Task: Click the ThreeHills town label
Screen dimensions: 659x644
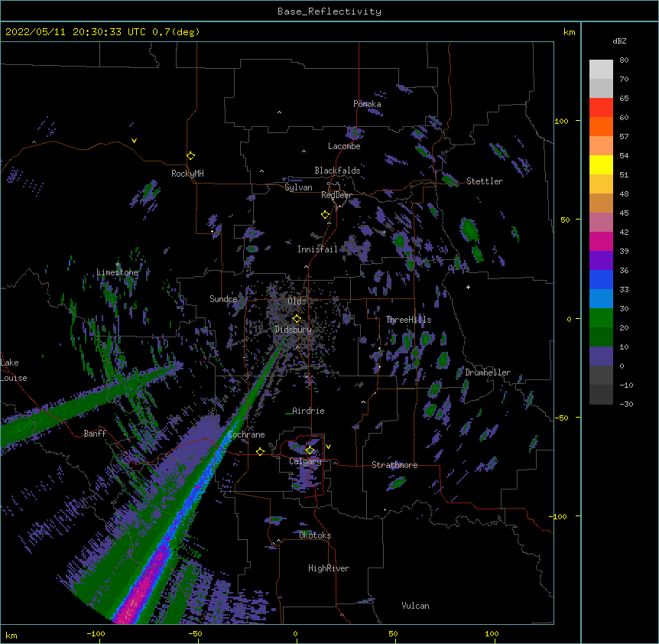Action: coord(409,320)
